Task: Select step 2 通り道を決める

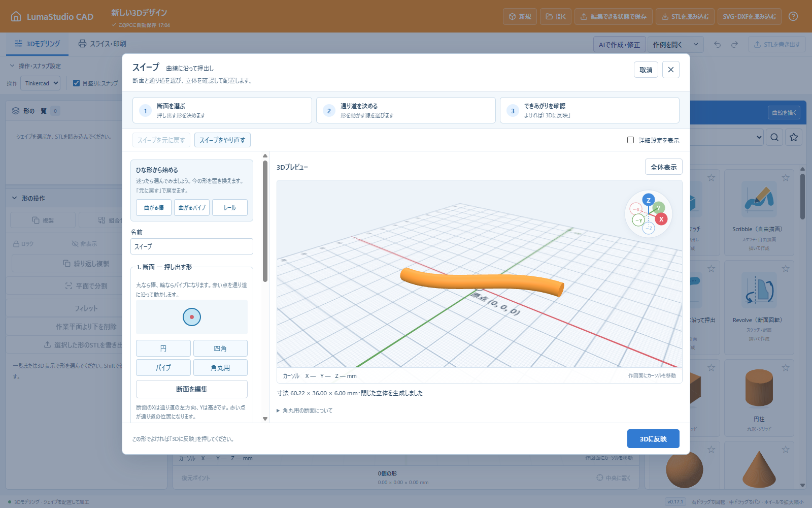Action: click(405, 110)
